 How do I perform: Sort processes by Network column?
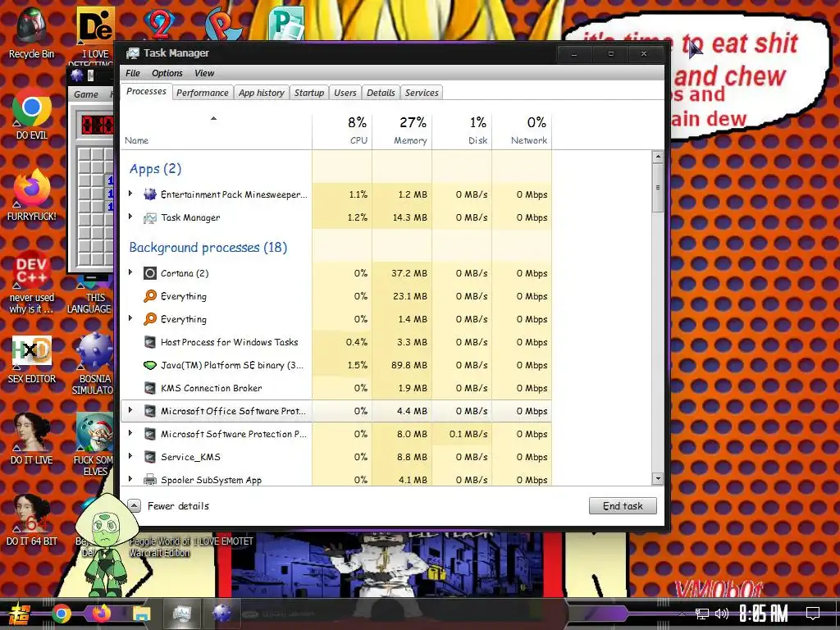point(523,130)
